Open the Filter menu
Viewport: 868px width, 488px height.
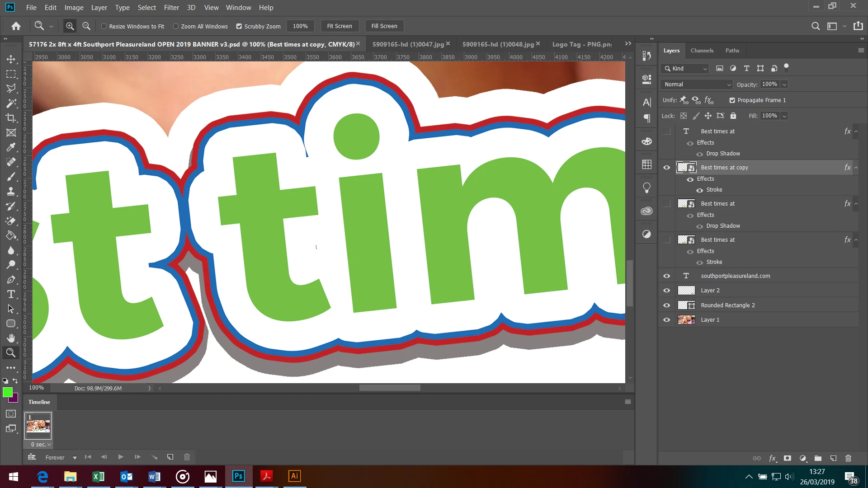click(171, 8)
